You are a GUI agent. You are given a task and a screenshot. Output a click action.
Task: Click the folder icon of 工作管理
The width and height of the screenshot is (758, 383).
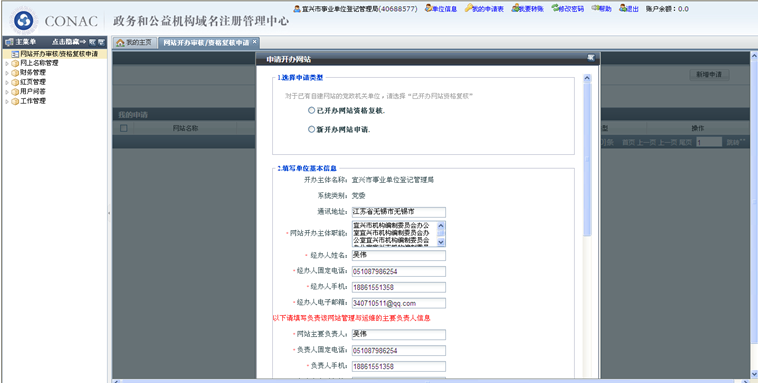(15, 102)
